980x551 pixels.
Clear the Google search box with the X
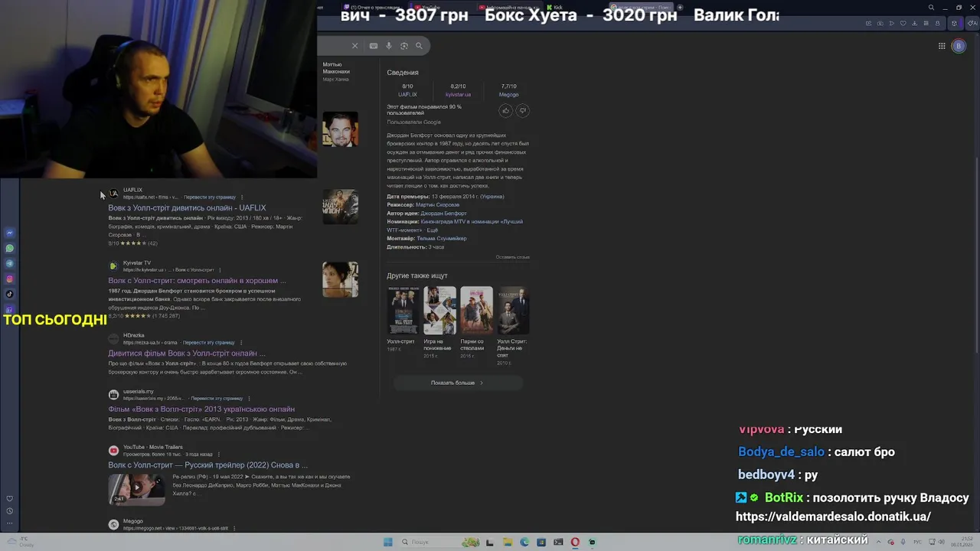click(x=354, y=46)
